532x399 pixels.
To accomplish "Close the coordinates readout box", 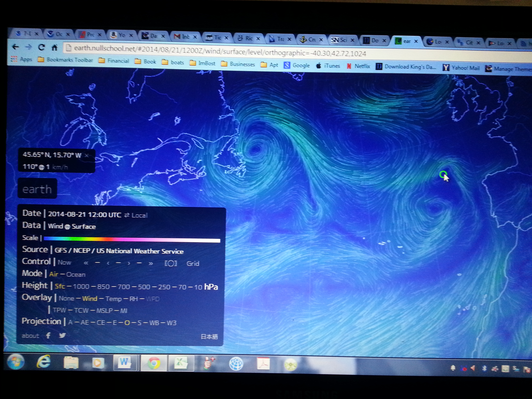I will pyautogui.click(x=87, y=155).
